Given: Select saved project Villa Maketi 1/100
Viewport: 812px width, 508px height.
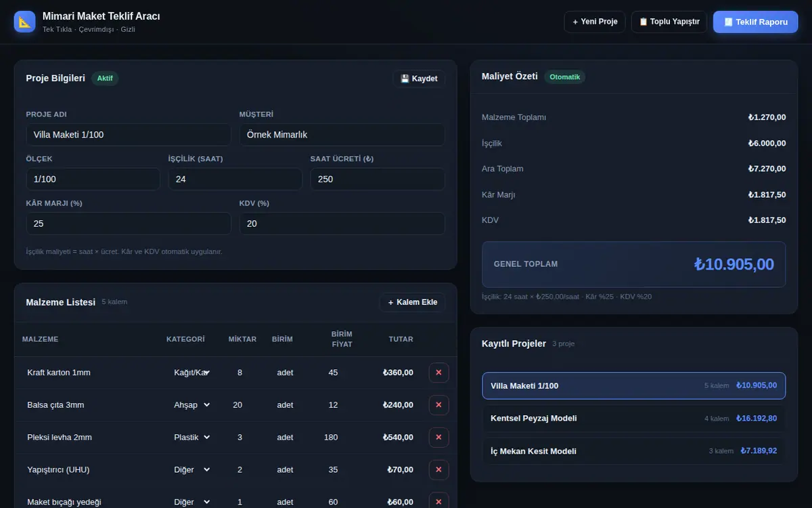Looking at the screenshot, I should pos(633,385).
